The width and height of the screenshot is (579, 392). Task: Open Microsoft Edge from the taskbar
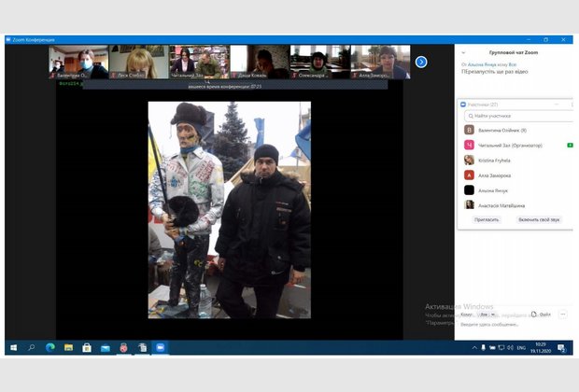pos(50,347)
